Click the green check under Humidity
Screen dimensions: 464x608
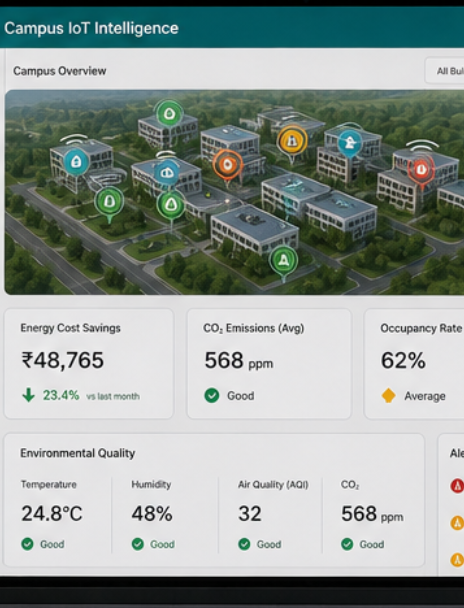pos(138,544)
